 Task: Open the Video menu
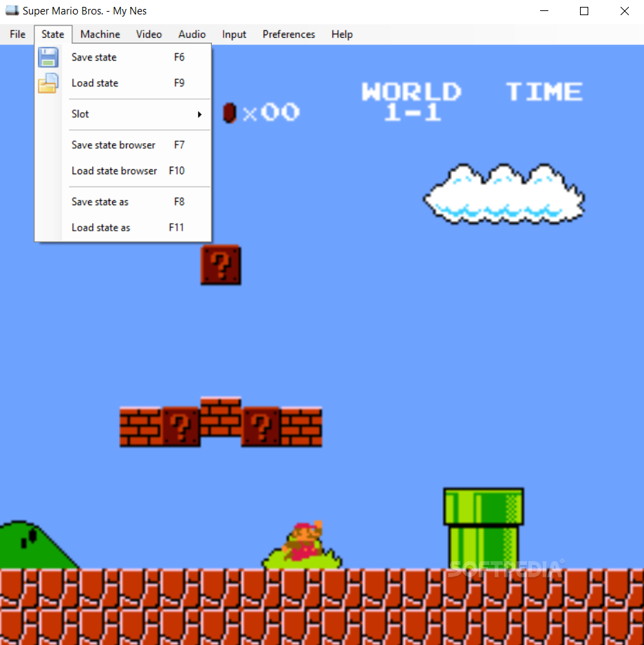pos(149,34)
